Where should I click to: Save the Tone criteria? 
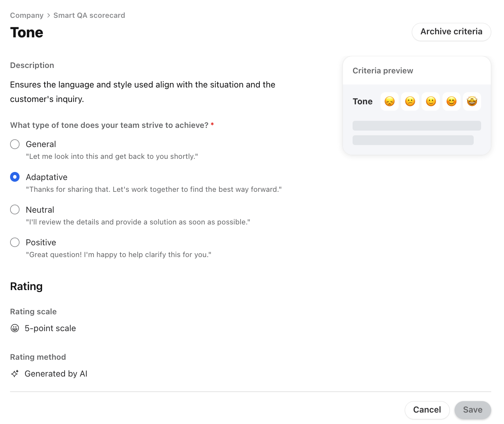[472, 410]
